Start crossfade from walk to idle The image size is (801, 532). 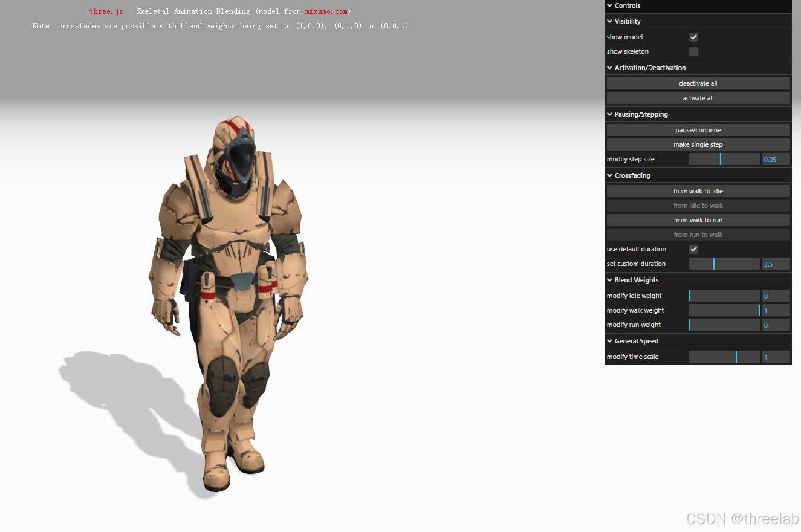698,191
